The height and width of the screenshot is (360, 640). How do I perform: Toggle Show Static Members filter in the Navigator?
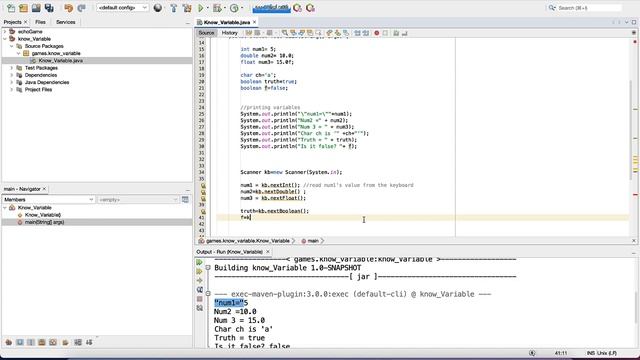coord(31,342)
